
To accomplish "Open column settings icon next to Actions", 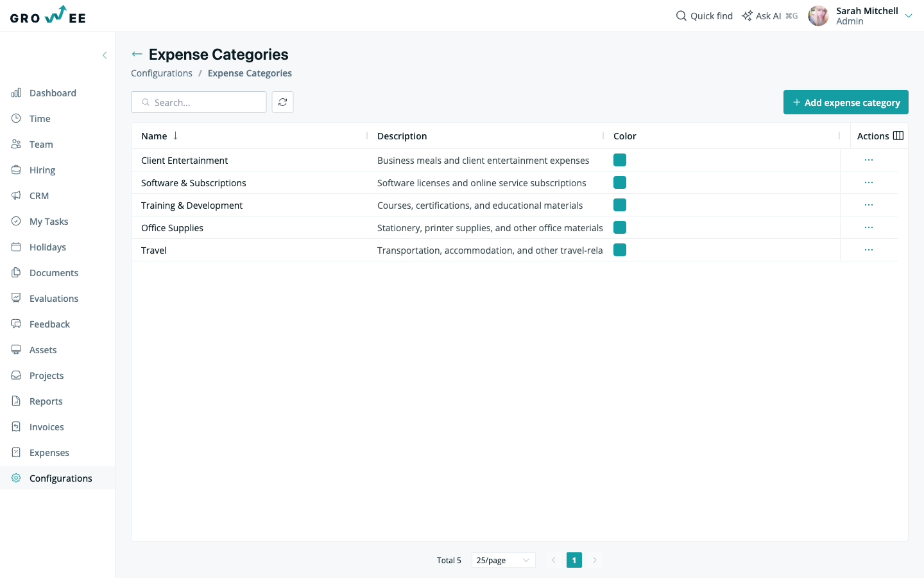I will [x=898, y=136].
